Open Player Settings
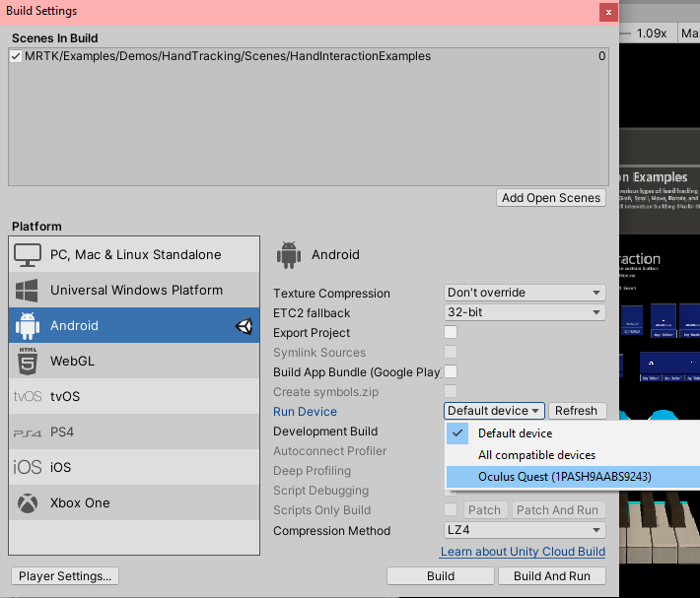 (x=66, y=576)
